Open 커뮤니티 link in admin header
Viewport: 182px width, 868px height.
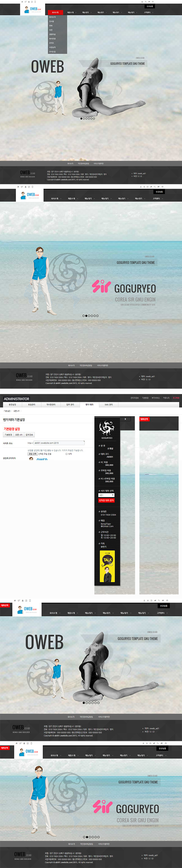point(166,398)
